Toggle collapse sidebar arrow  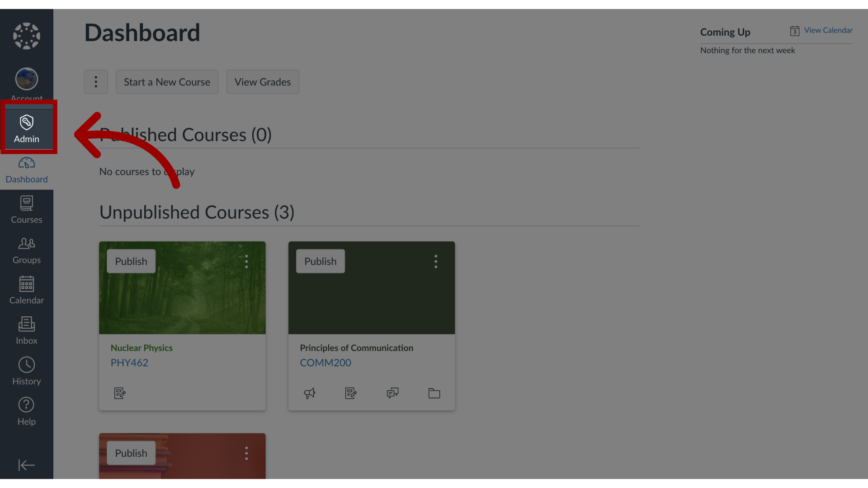[x=26, y=465]
